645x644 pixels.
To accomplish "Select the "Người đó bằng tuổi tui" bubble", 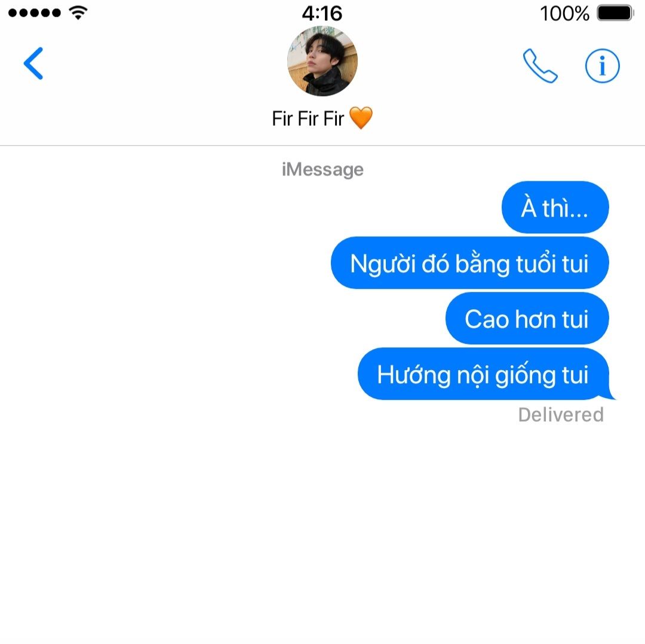I will point(469,263).
